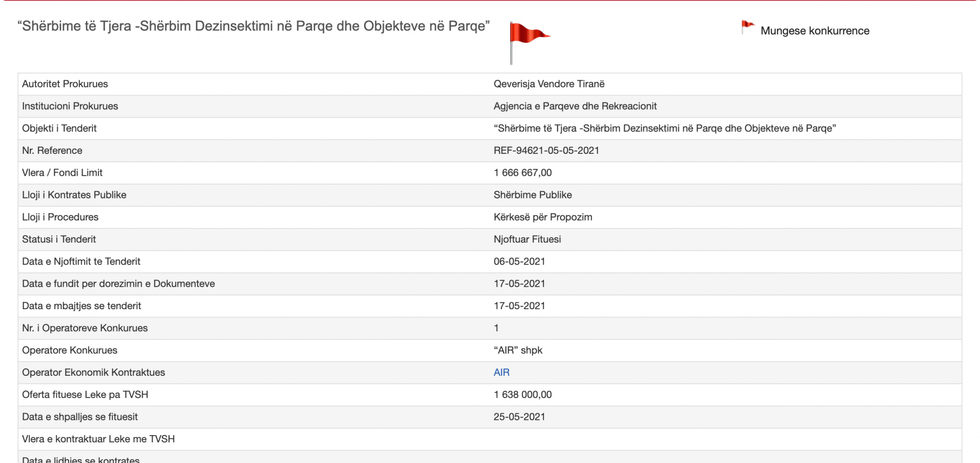Select the Autoritet Prokurues label
Screen dimensions: 980x463
click(65, 84)
